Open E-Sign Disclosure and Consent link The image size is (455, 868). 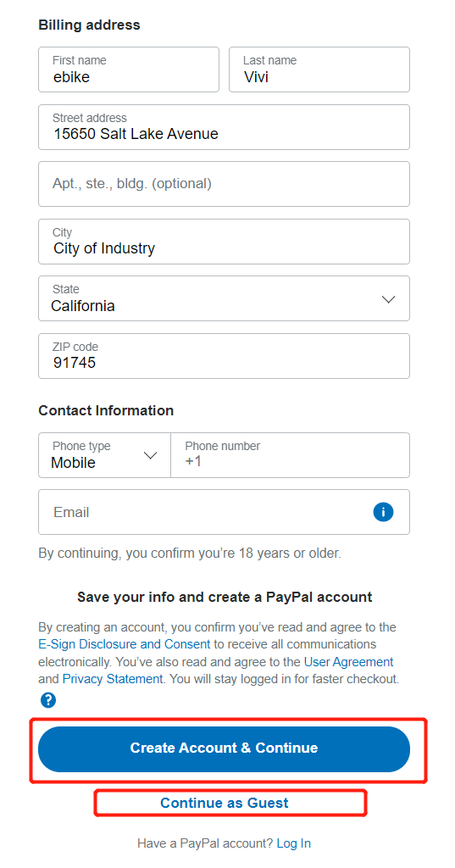[x=125, y=645]
